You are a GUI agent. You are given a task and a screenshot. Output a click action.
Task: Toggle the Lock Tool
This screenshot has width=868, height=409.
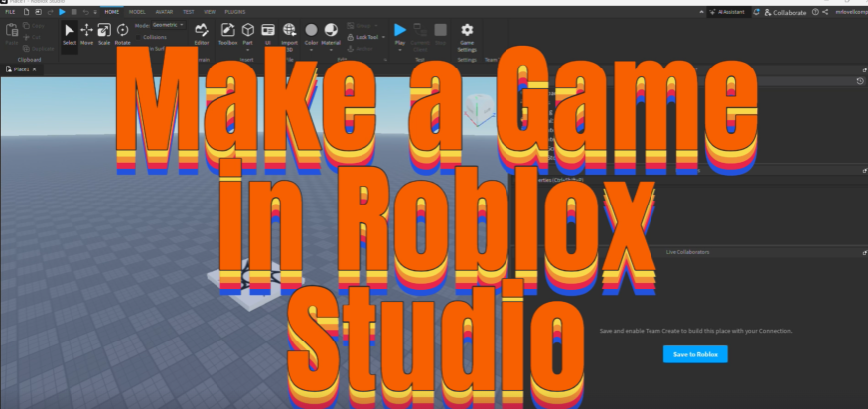click(x=362, y=37)
